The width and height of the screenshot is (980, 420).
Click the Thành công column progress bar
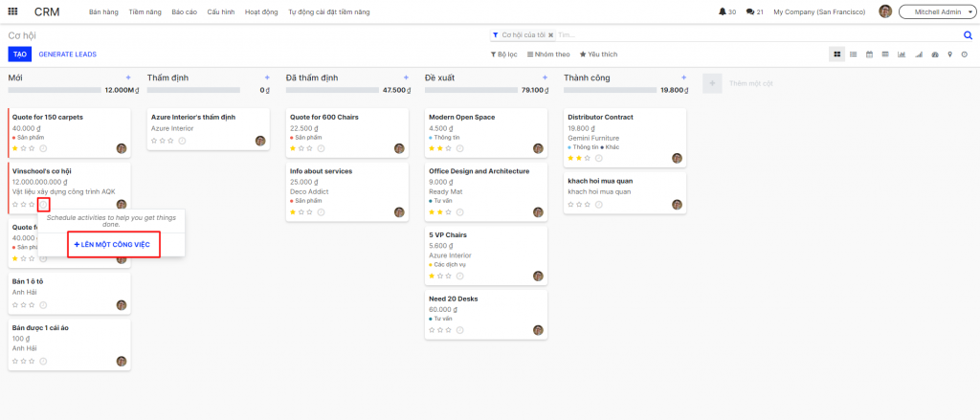[610, 90]
